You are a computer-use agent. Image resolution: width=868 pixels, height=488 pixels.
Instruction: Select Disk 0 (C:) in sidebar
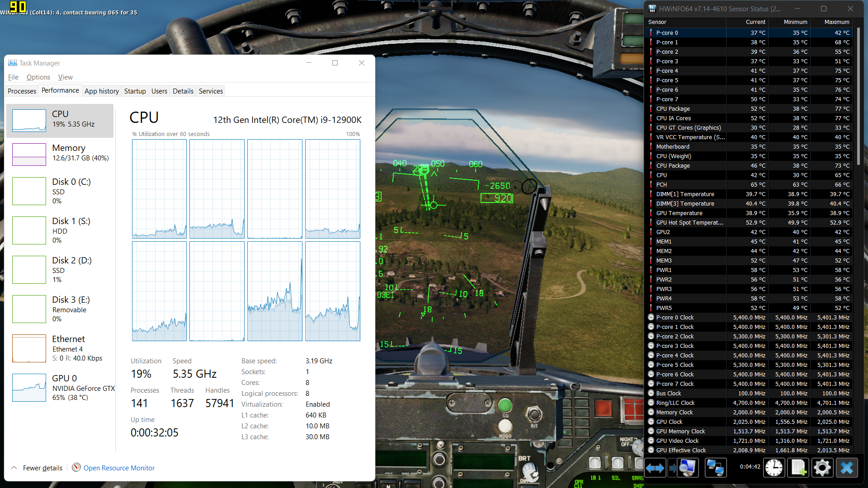[60, 191]
